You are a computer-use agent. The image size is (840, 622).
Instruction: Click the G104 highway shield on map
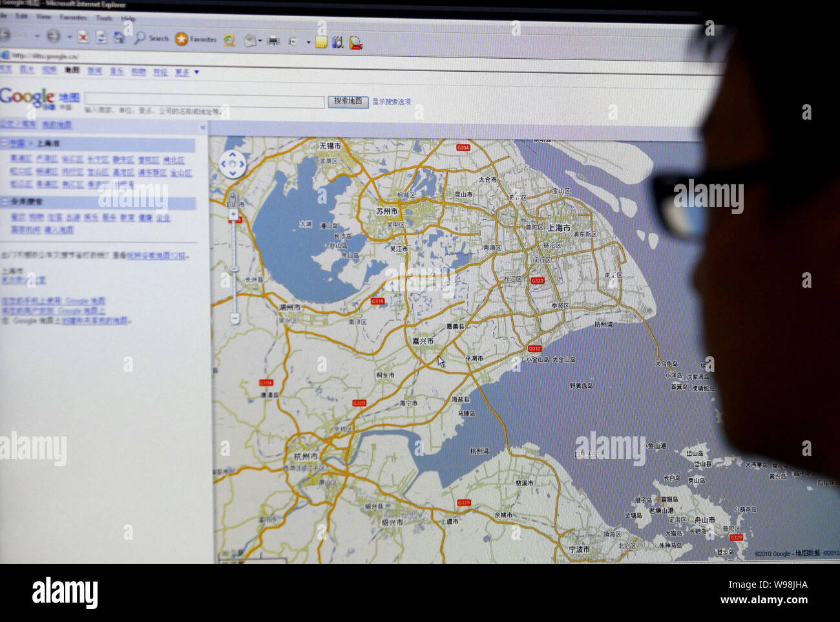tap(266, 383)
